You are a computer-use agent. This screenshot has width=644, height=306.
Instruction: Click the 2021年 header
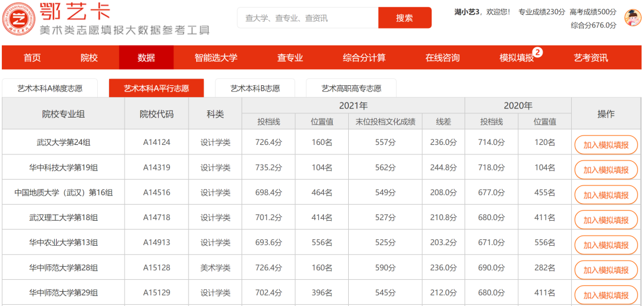click(x=353, y=106)
